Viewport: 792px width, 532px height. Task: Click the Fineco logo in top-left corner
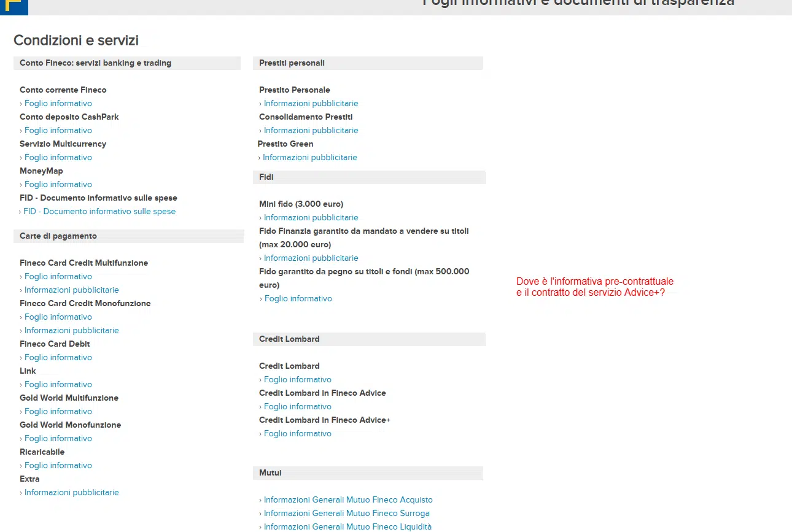pyautogui.click(x=14, y=7)
